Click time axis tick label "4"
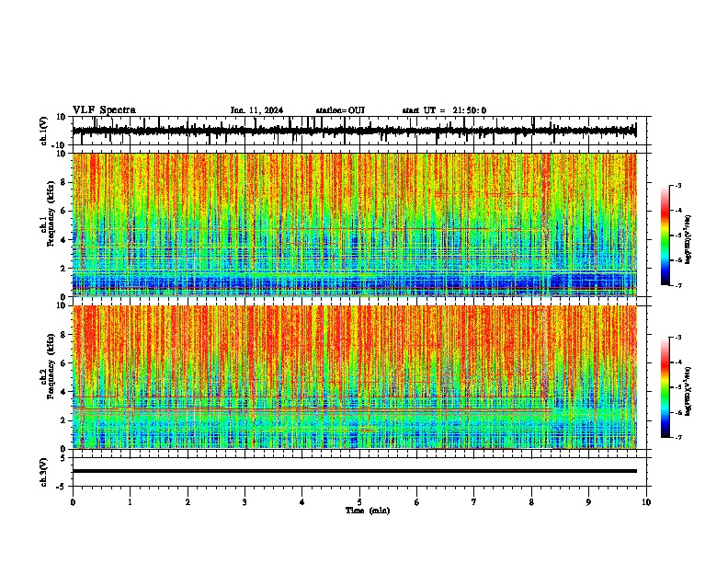Viewport: 728px width, 563px height. 302,502
